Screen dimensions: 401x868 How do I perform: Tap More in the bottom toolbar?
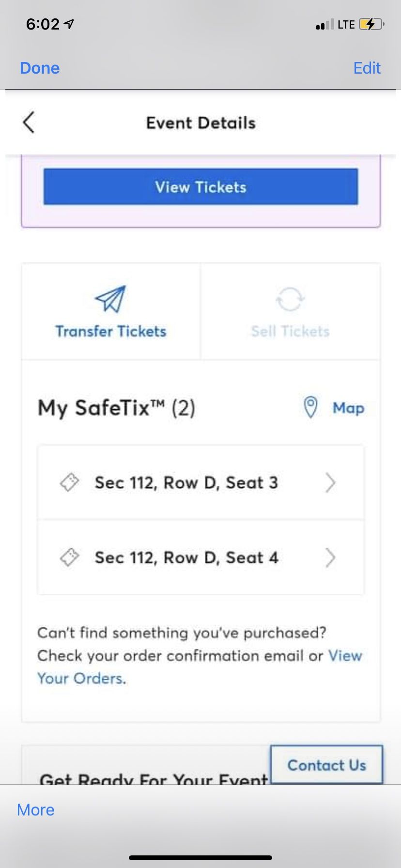pyautogui.click(x=36, y=810)
